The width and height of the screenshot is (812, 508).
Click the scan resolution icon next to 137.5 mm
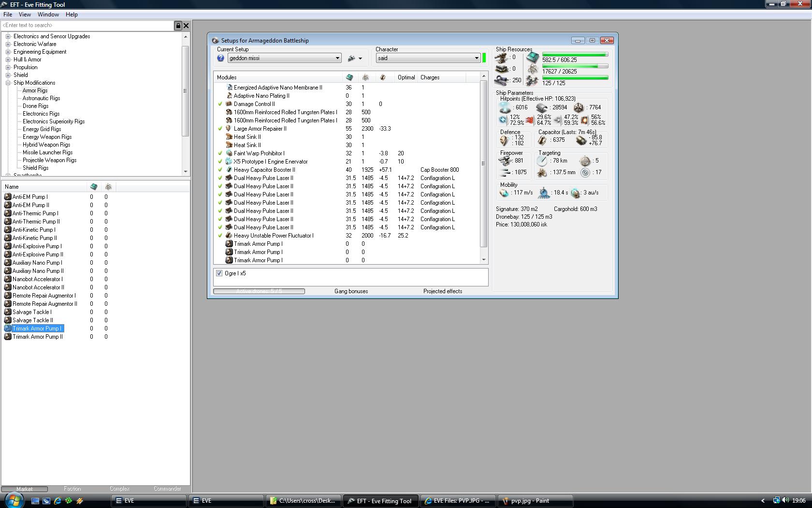[542, 172]
